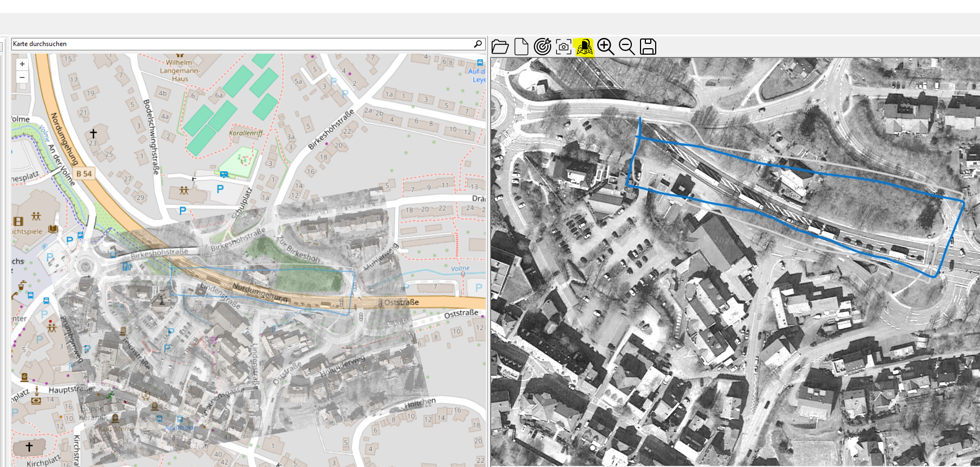Viewport: 980px width, 467px height.
Task: Select the library book icon beside Lichtspiele
Action: pos(53,229)
